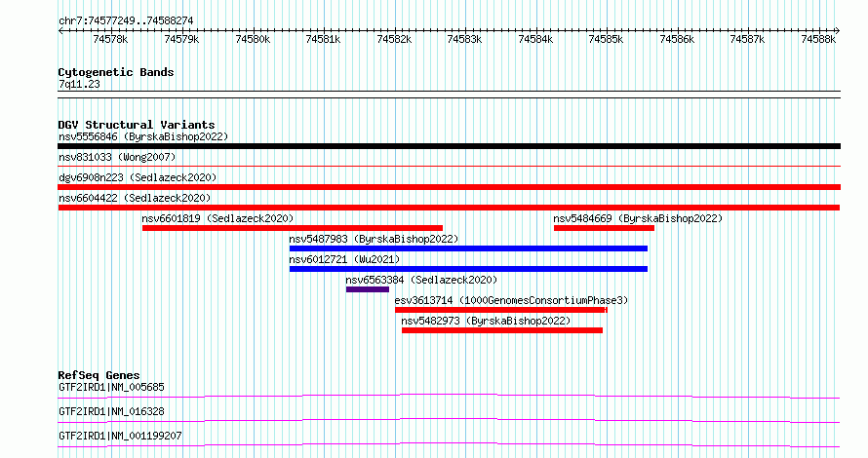The width and height of the screenshot is (868, 458).
Task: Click the esv3613714 red variant bar
Action: 501,310
